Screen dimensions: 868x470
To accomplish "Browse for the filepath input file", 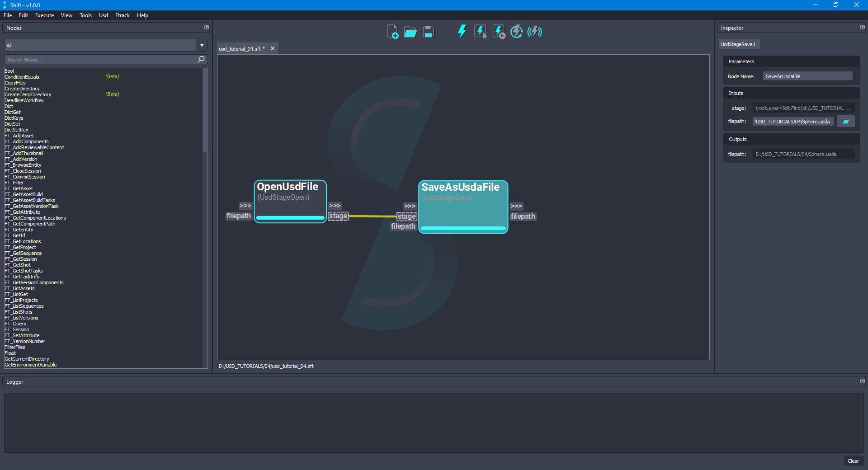I will 845,121.
